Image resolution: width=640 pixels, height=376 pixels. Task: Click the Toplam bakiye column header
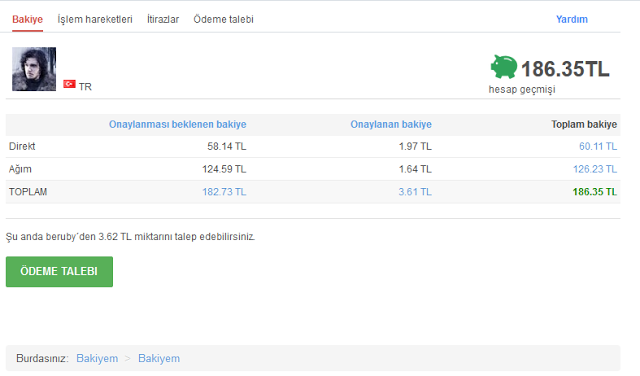584,125
